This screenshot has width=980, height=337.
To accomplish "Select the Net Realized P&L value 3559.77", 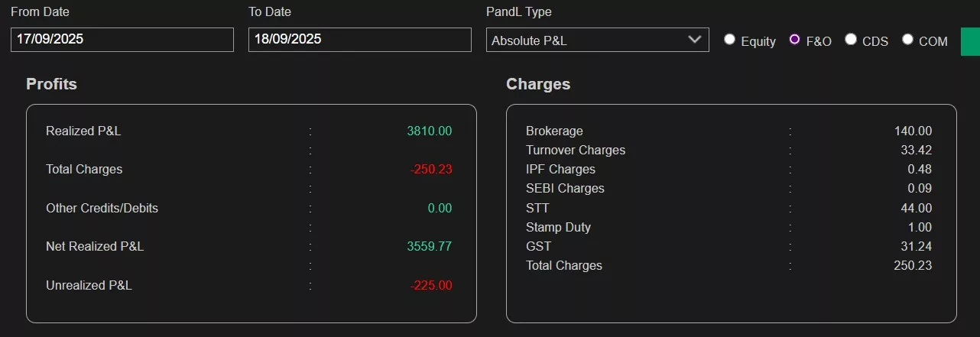I will 429,247.
